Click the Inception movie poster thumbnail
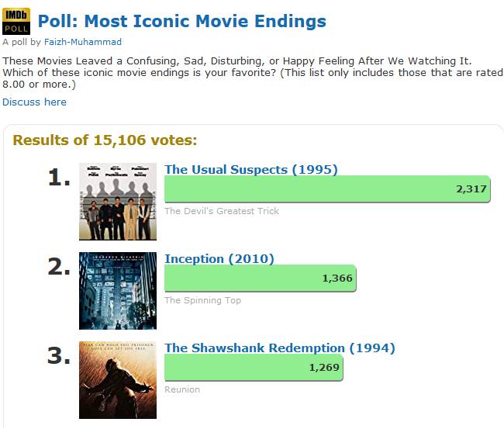This screenshot has height=429, width=504. [118, 291]
